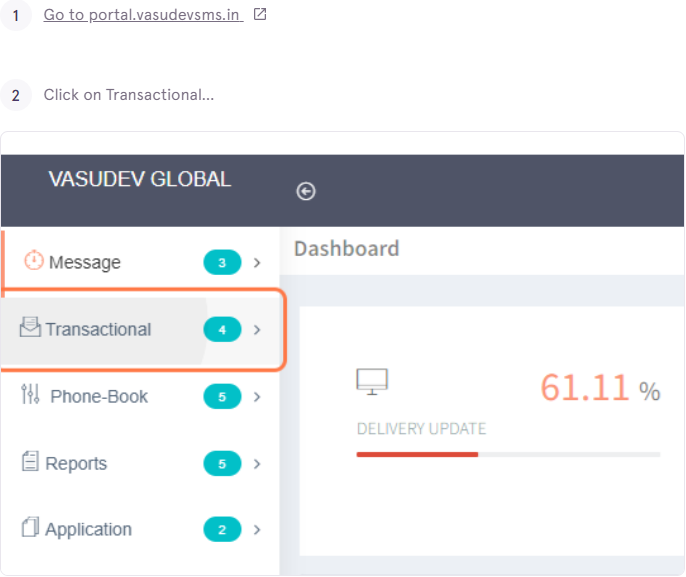The height and width of the screenshot is (577, 686).
Task: Click the monitor icon in delivery card
Action: tap(372, 381)
